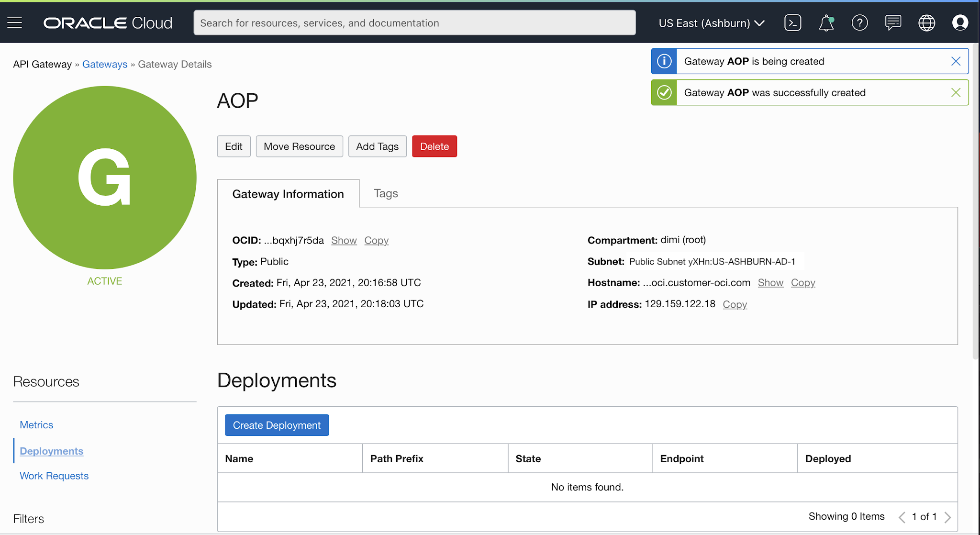Screen dimensions: 980x535
Task: Dismiss the 'successfully created' notification
Action: 956,92
